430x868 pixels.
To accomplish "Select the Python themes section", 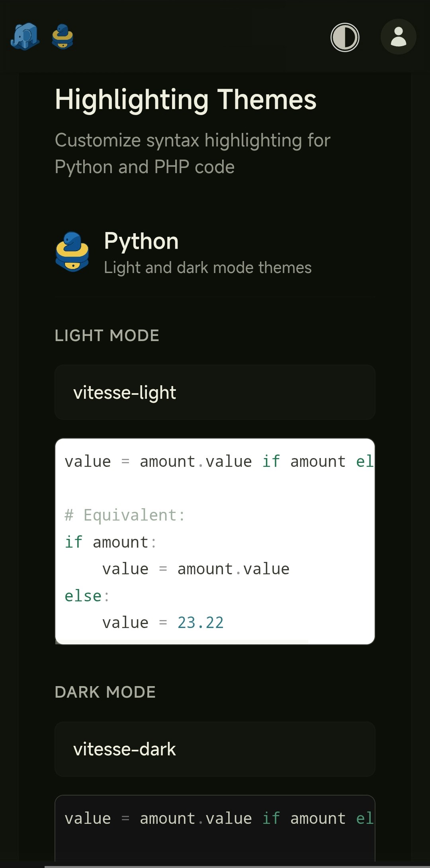I will coord(141,241).
